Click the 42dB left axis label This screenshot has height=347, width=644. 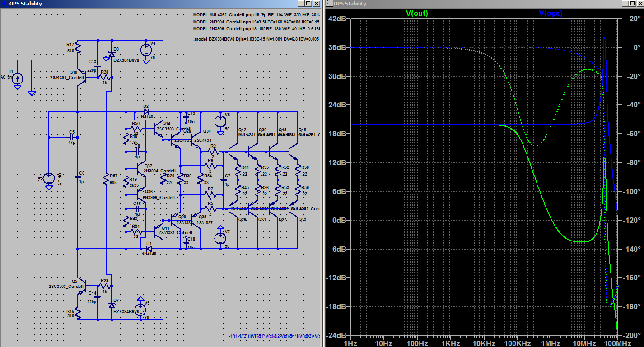tap(338, 19)
